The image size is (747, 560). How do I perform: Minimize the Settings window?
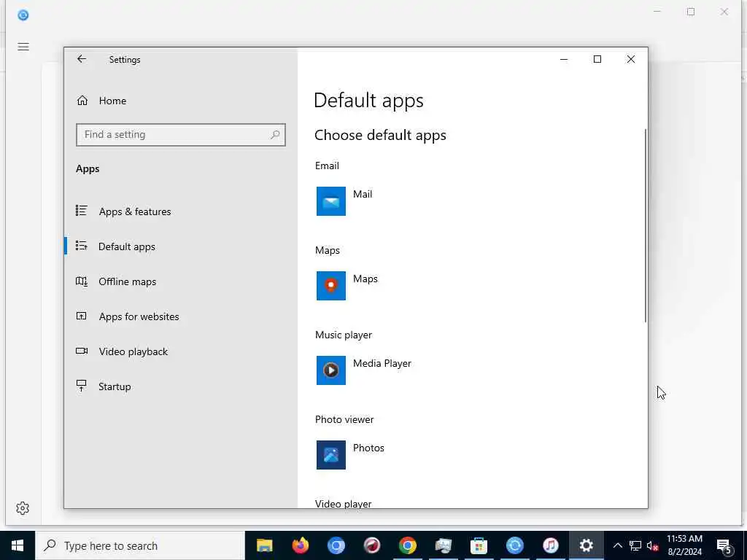point(564,59)
